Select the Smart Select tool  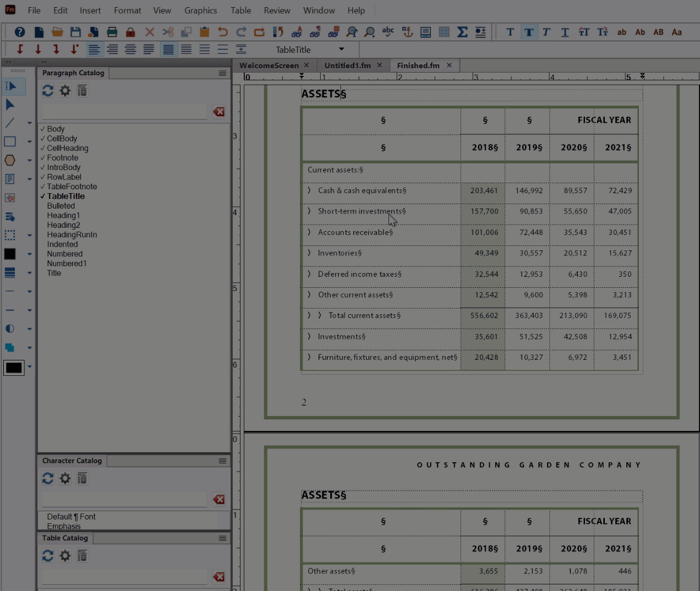[9, 86]
